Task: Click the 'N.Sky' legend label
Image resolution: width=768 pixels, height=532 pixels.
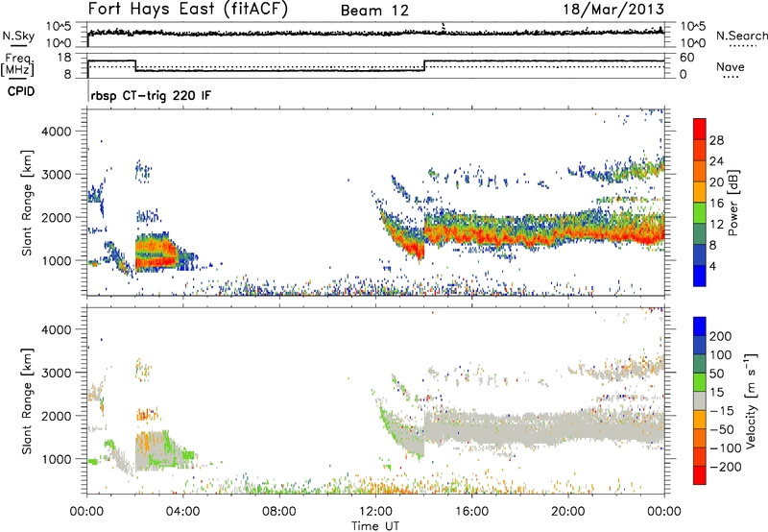Action: [18, 36]
